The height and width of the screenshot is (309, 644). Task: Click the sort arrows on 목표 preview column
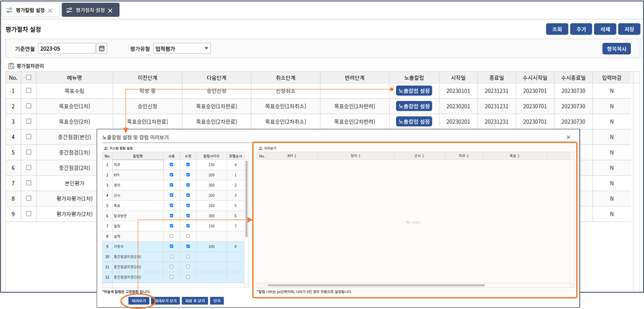point(518,156)
